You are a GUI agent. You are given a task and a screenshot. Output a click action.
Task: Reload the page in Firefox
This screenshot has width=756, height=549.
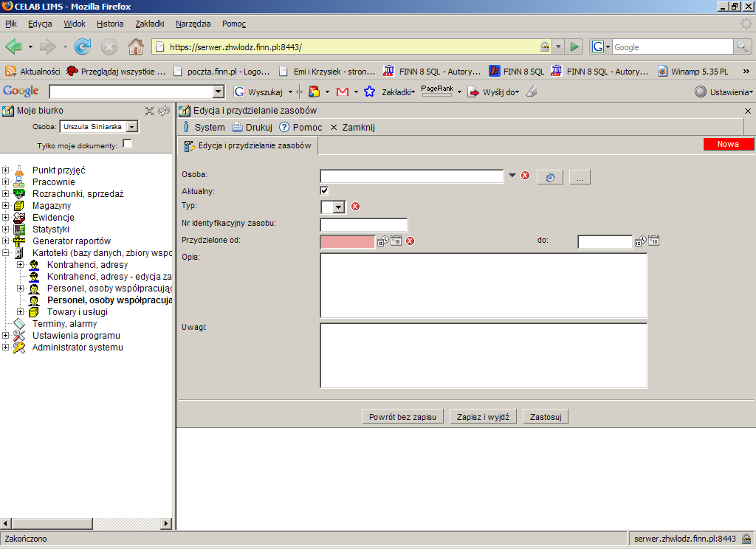(83, 46)
